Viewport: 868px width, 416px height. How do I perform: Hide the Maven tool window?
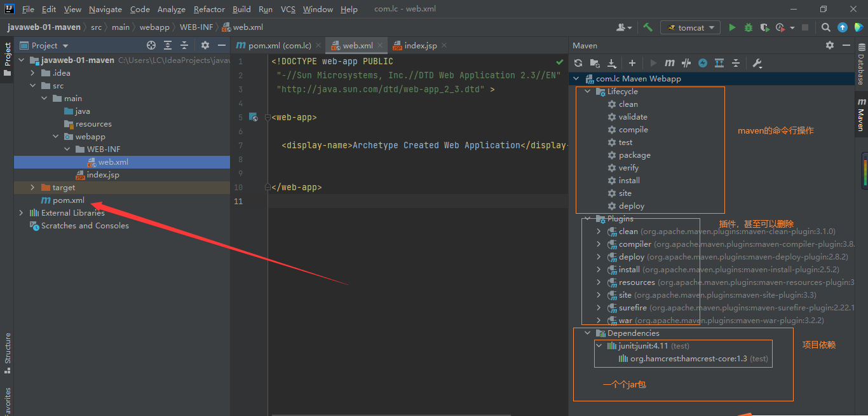(846, 45)
